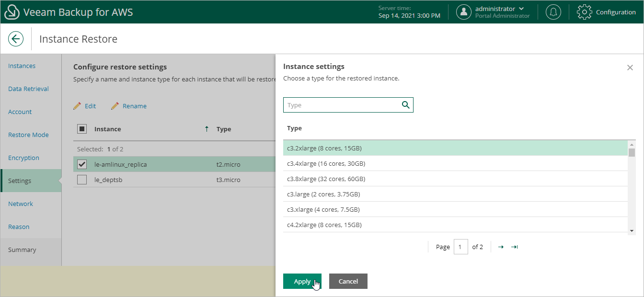The width and height of the screenshot is (644, 297).
Task: Apply the selected instance type
Action: (x=302, y=281)
